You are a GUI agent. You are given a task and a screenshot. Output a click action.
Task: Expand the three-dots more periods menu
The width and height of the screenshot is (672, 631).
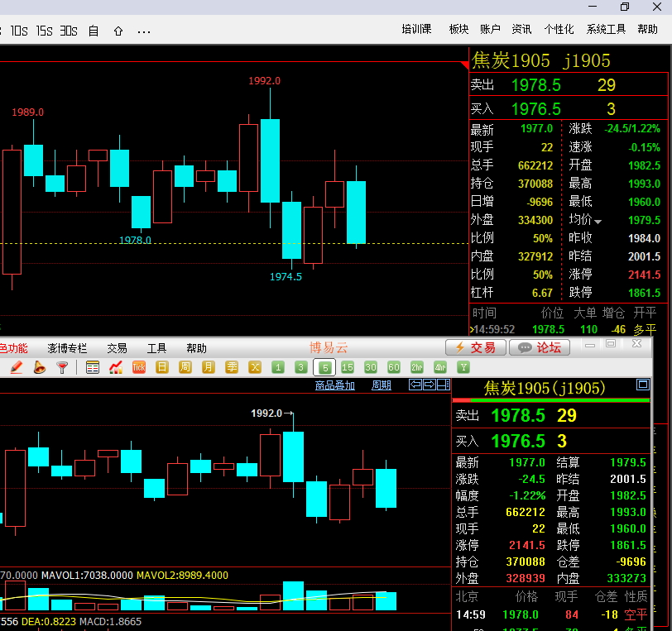coord(144,31)
